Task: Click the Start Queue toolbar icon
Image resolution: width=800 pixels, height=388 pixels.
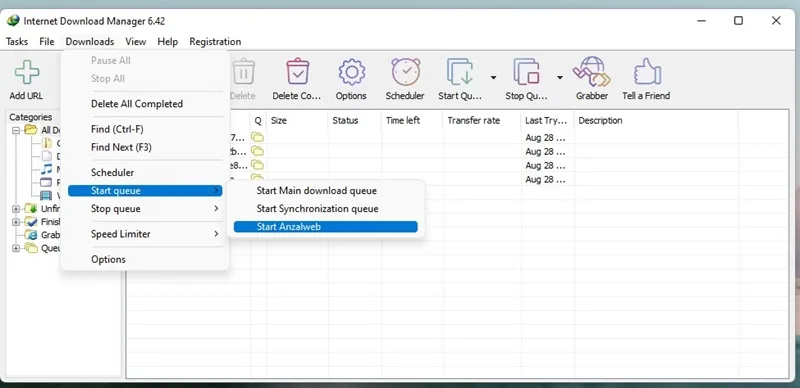Action: (x=460, y=72)
